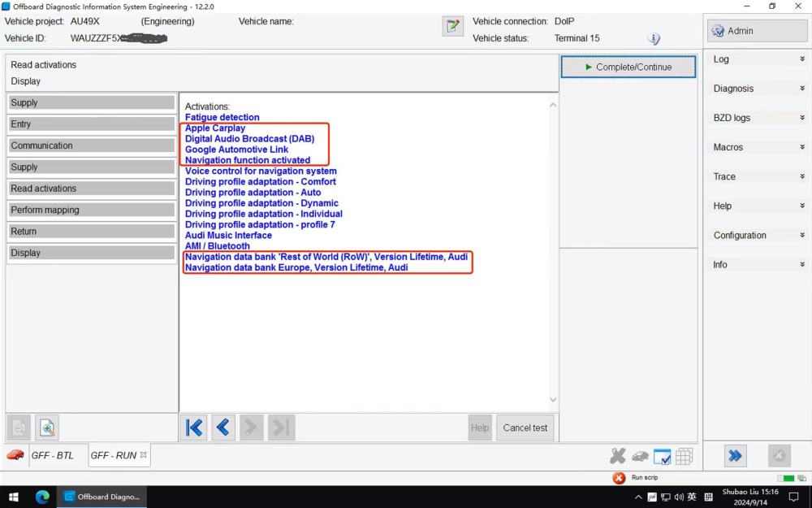Click the input method indicator 英
The image size is (812, 508).
[x=692, y=497]
